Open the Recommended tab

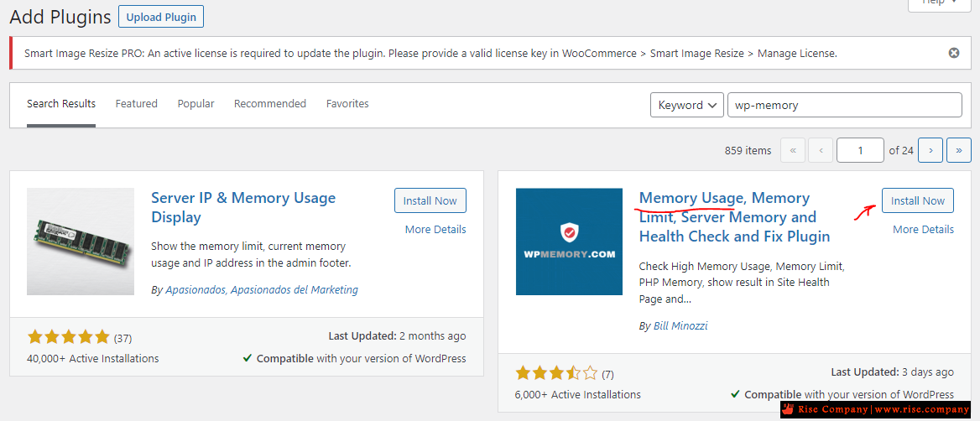point(270,104)
